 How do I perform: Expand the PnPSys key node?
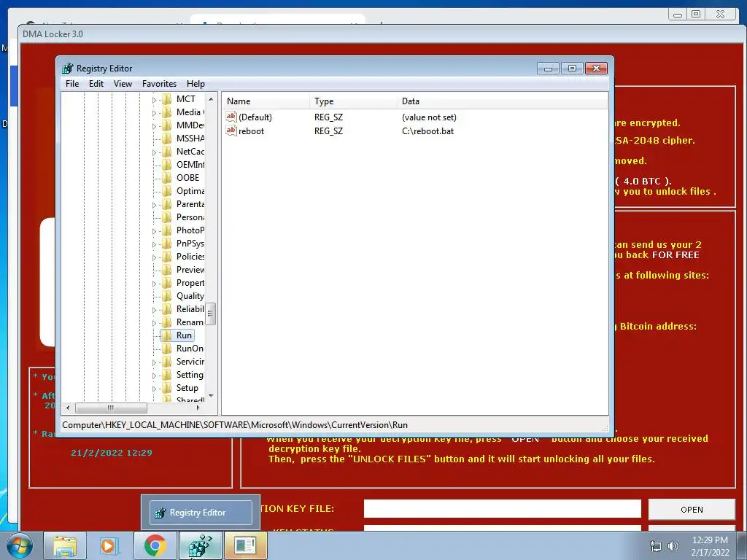click(x=154, y=244)
